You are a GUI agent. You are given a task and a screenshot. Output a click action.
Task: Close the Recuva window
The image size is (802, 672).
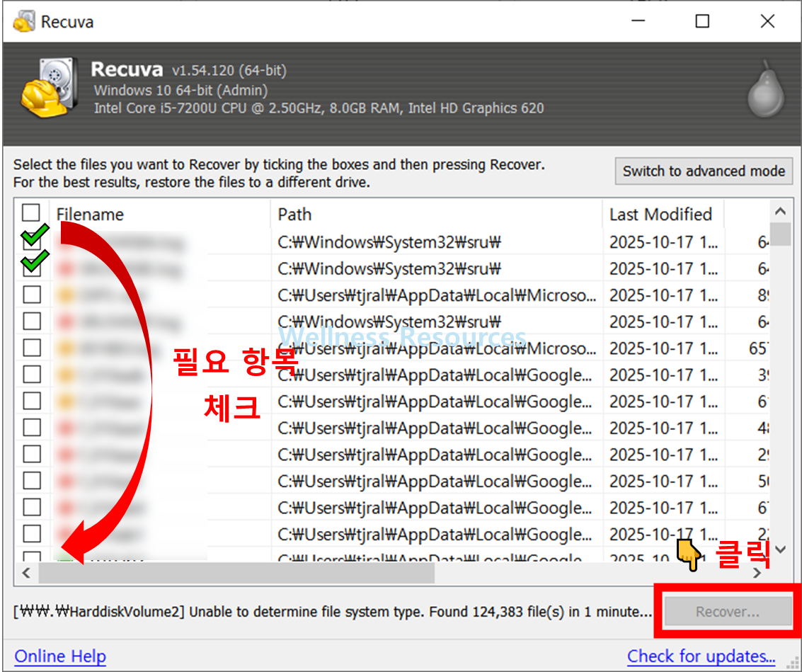(767, 21)
